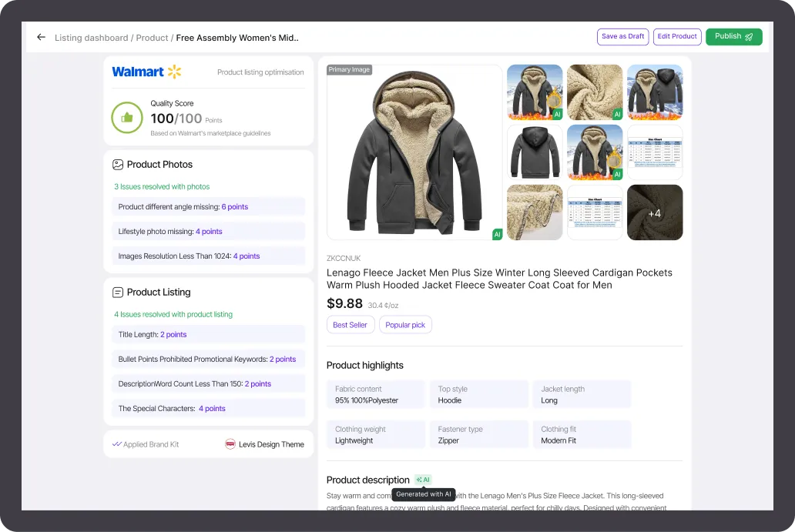
Task: Click the green thumbs-up quality score icon
Action: click(127, 118)
